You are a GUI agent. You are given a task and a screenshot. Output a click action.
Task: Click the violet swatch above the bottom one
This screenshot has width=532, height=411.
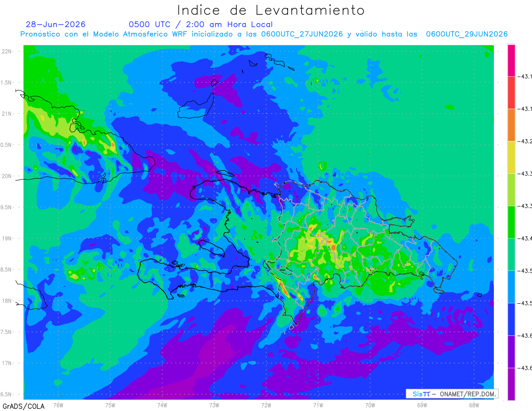click(x=511, y=352)
